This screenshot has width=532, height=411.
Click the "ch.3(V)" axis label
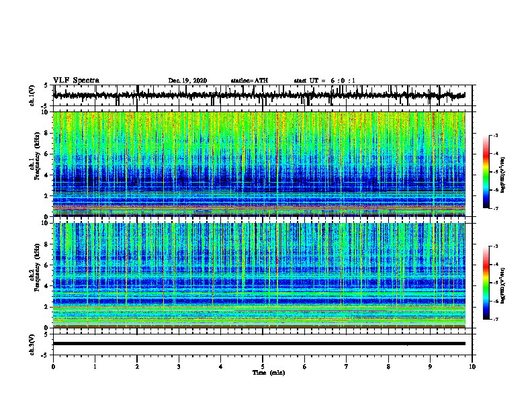32,345
